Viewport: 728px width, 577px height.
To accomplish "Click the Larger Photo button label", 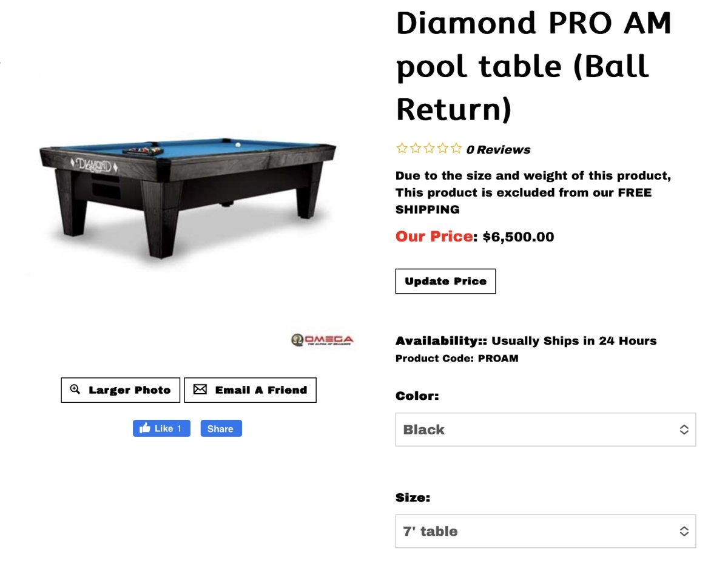I will point(129,390).
